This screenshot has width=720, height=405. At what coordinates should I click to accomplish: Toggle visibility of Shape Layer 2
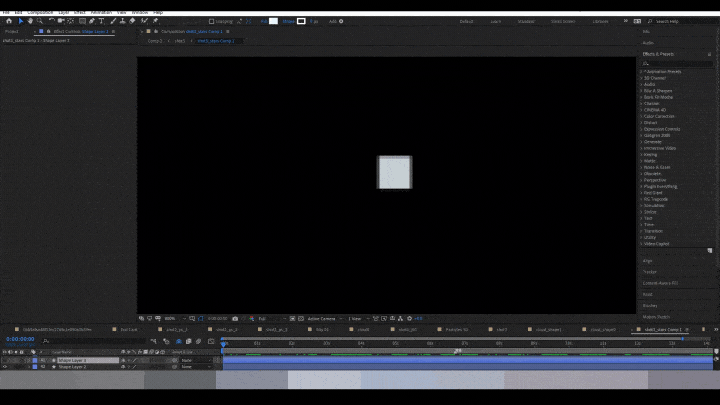pyautogui.click(x=5, y=367)
